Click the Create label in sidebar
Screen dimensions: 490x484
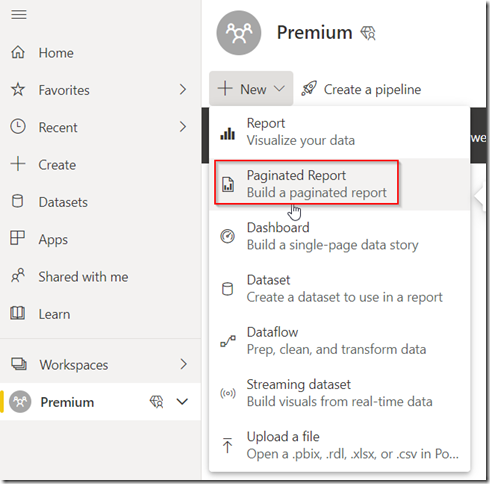(x=57, y=165)
